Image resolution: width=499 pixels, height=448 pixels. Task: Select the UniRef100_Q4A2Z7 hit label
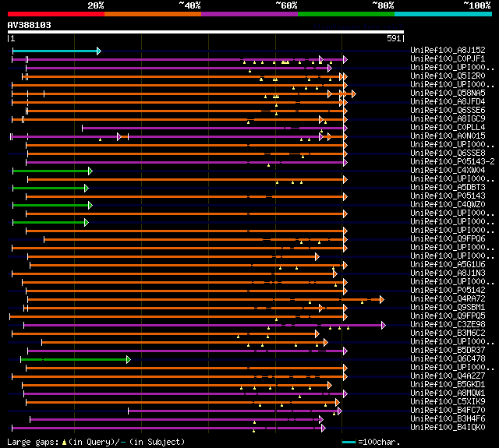(448, 376)
